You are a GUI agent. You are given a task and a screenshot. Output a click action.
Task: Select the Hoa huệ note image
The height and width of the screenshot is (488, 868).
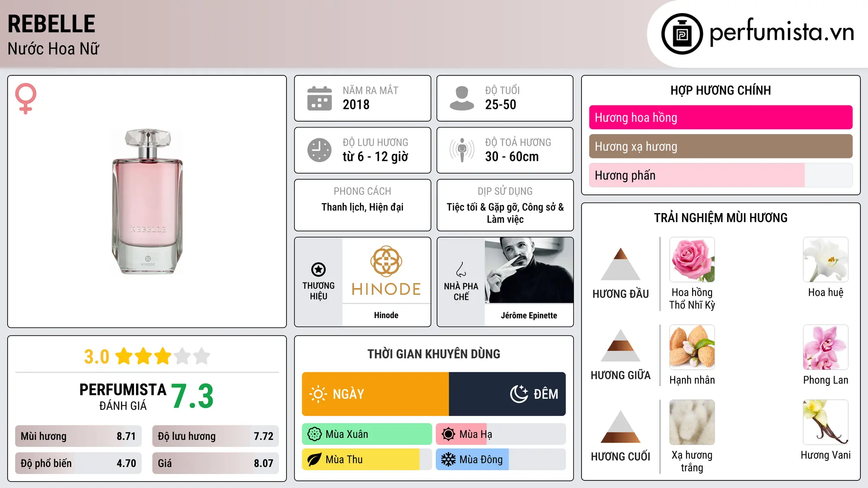tap(826, 260)
